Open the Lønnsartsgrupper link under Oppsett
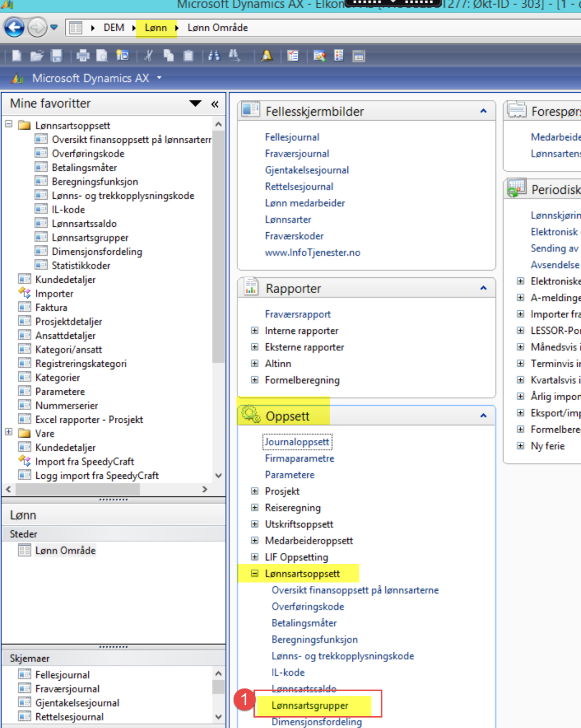 [x=310, y=705]
